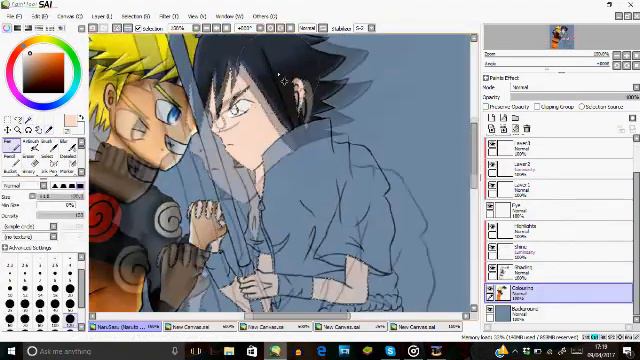Hide the Eye layer visibility
This screenshot has height=360, width=640.
pyautogui.click(x=490, y=206)
